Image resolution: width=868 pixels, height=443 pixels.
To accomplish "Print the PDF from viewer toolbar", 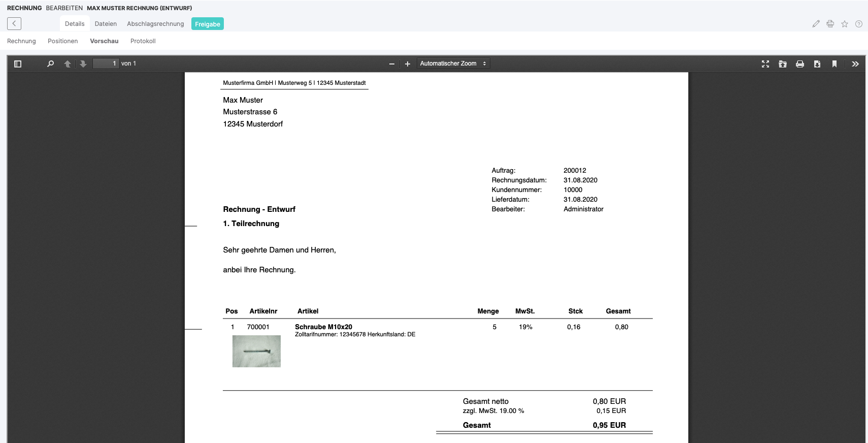I will click(x=800, y=64).
